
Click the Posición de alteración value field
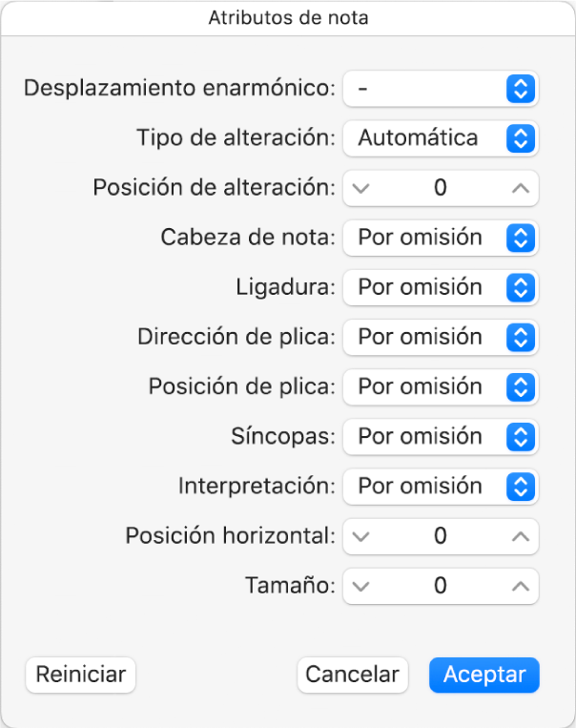tap(440, 188)
